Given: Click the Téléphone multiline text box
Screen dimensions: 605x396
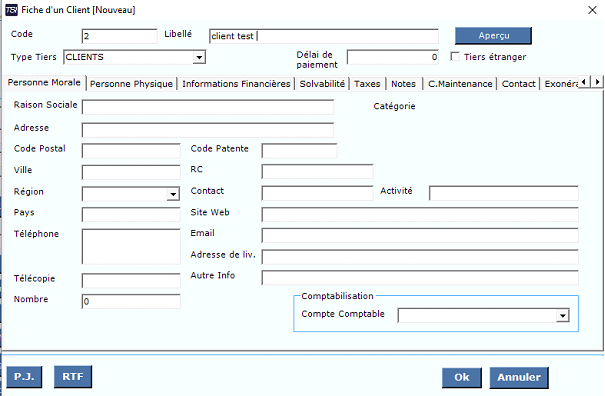Looking at the screenshot, I should pyautogui.click(x=131, y=247).
